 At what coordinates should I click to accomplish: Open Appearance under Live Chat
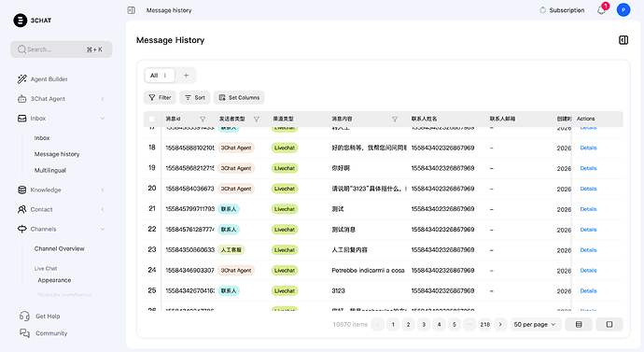(54, 280)
